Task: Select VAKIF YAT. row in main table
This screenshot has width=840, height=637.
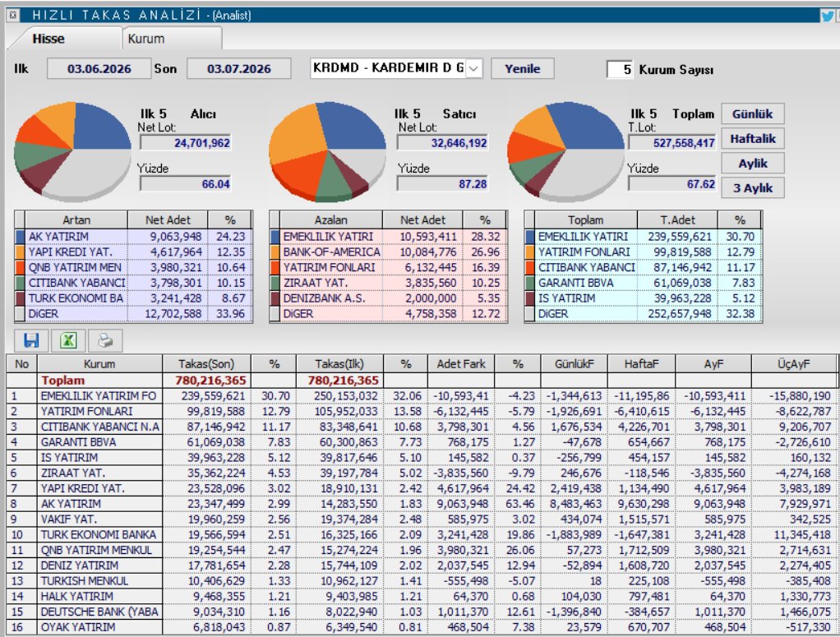Action: tap(422, 519)
